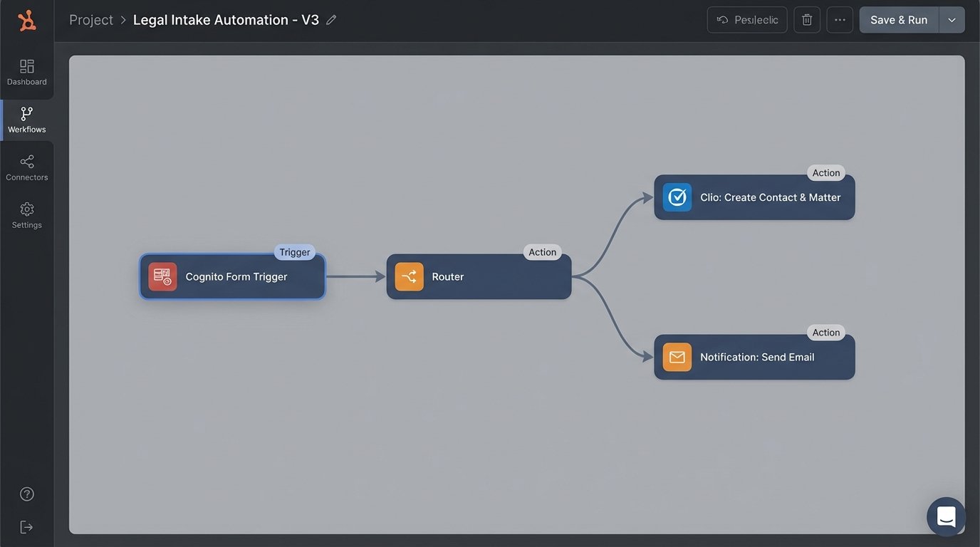The height and width of the screenshot is (547, 980).
Task: Open the Project breadcrumb link
Action: (90, 19)
